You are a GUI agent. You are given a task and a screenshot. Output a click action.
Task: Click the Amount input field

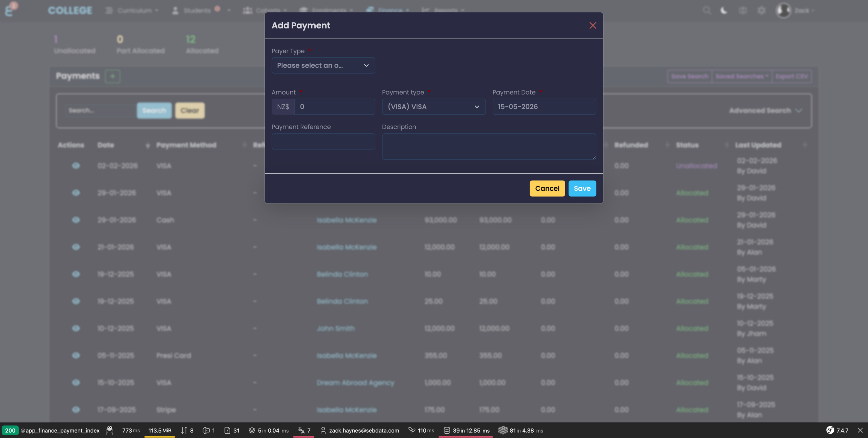tap(335, 107)
